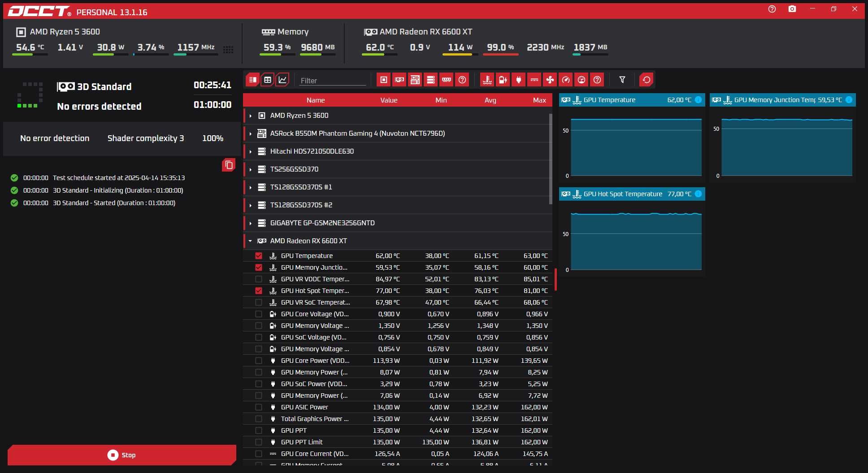Sort by the Avg column header
The image size is (868, 473).
click(490, 100)
